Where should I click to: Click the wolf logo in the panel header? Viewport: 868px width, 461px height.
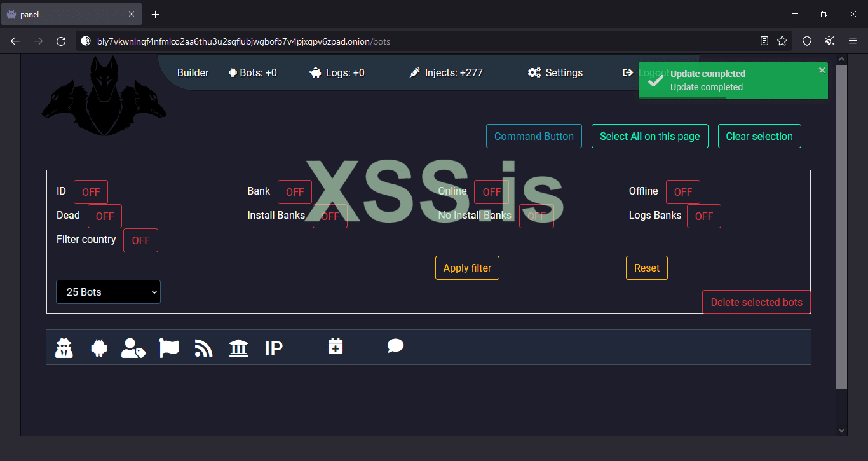point(104,95)
